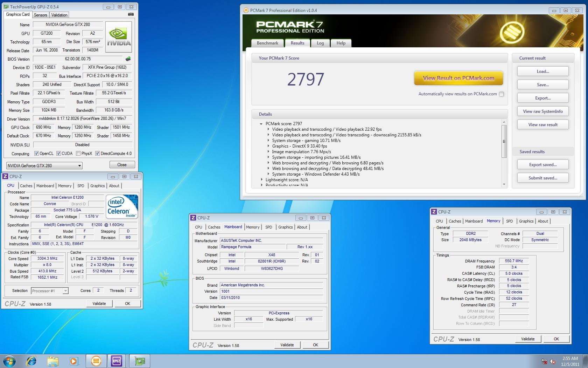Image resolution: width=588 pixels, height=368 pixels.
Task: Click the DRAM Frequency 550.7 MHz value
Action: point(514,261)
